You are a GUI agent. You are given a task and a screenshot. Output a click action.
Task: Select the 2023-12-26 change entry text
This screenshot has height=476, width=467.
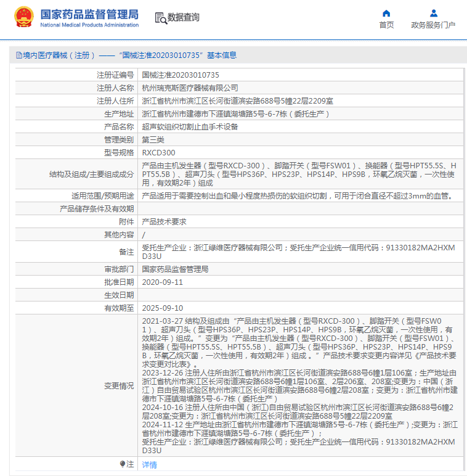click(299, 385)
